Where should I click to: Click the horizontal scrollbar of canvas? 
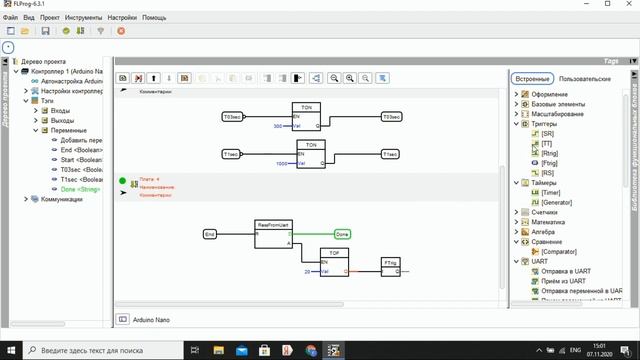pyautogui.click(x=230, y=304)
